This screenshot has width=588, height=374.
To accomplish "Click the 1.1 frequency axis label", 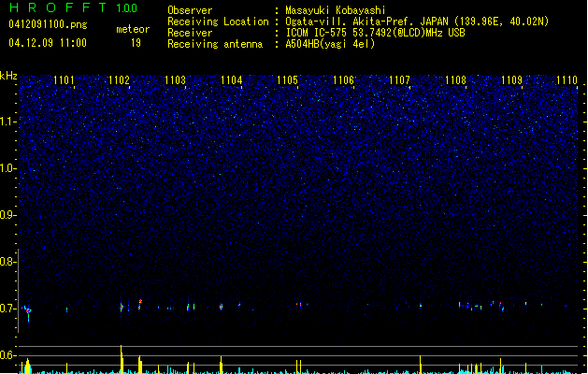I will 8,122.
